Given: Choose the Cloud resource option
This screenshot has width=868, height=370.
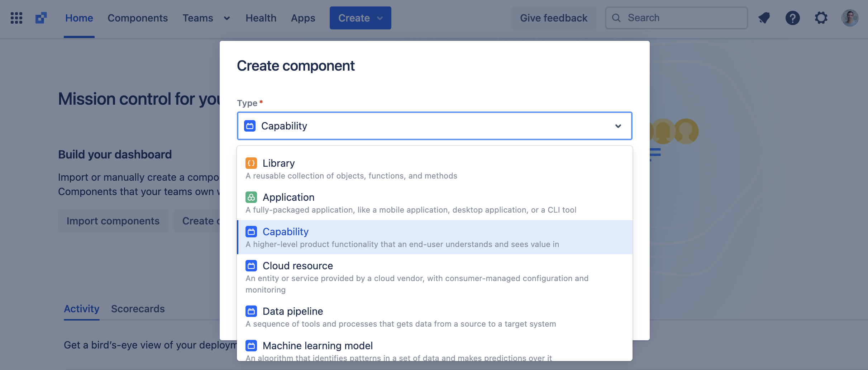Looking at the screenshot, I should [x=435, y=277].
